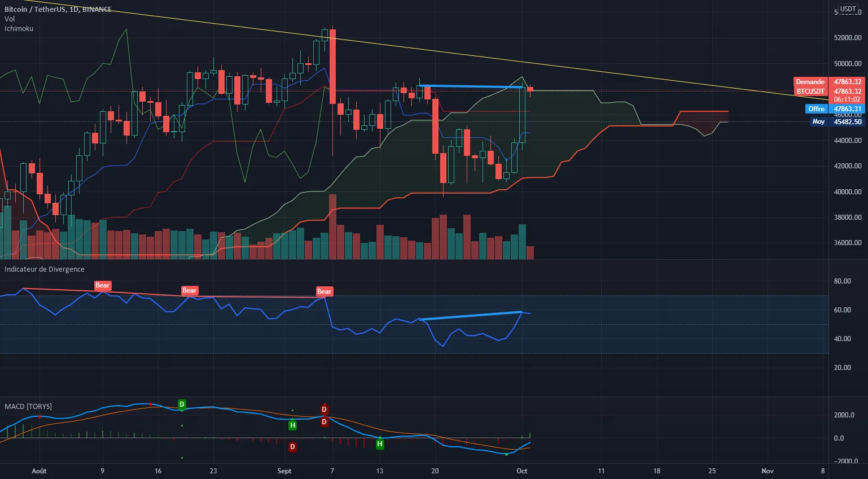868x479 pixels.
Task: Click the 23 date tick on time axis
Action: 213,471
